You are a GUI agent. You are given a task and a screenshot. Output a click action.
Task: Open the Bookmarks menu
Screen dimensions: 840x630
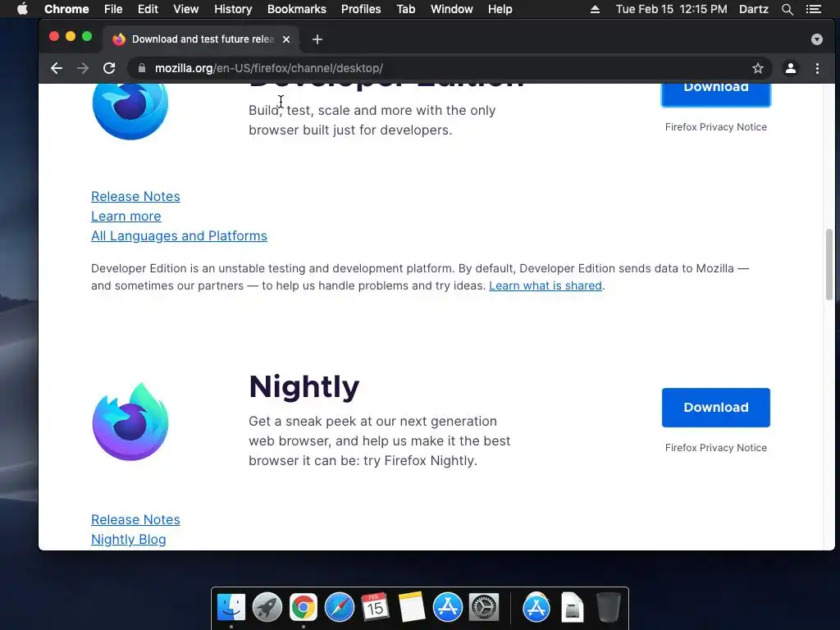click(297, 9)
